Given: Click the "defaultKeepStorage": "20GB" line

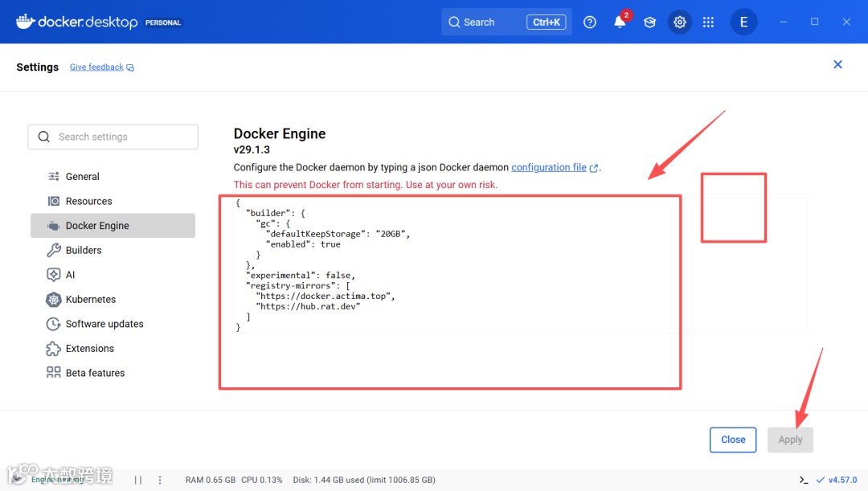Looking at the screenshot, I should click(x=338, y=234).
